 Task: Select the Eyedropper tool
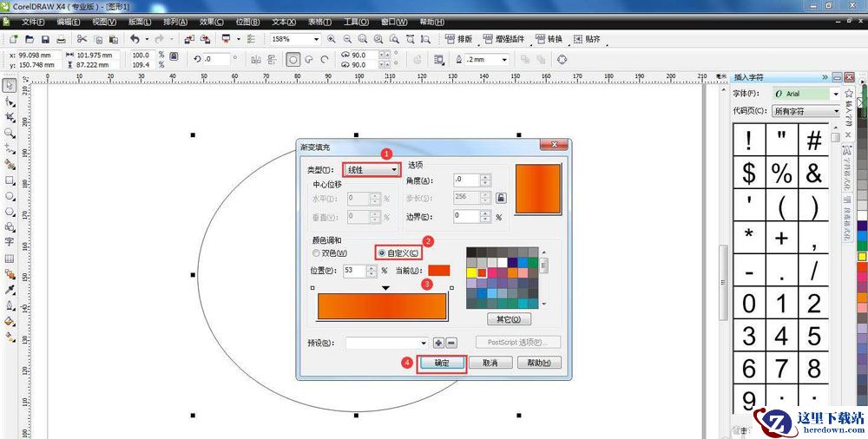point(10,290)
